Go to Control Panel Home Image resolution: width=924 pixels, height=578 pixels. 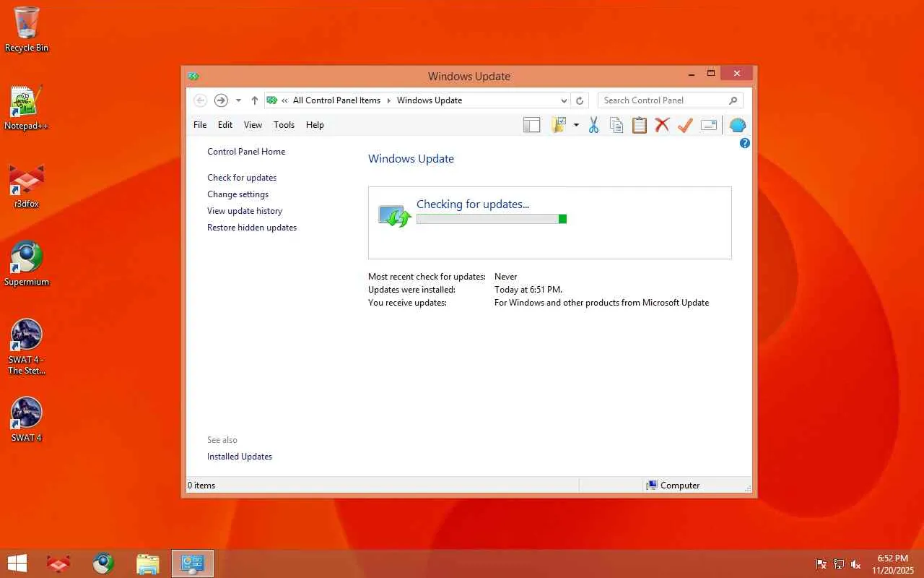click(246, 152)
